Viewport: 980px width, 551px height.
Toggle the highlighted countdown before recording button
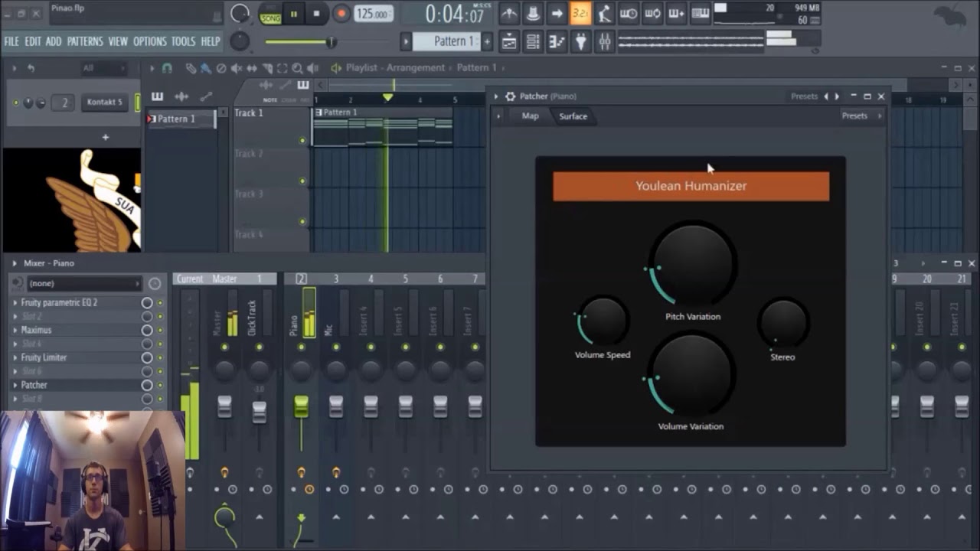click(580, 13)
